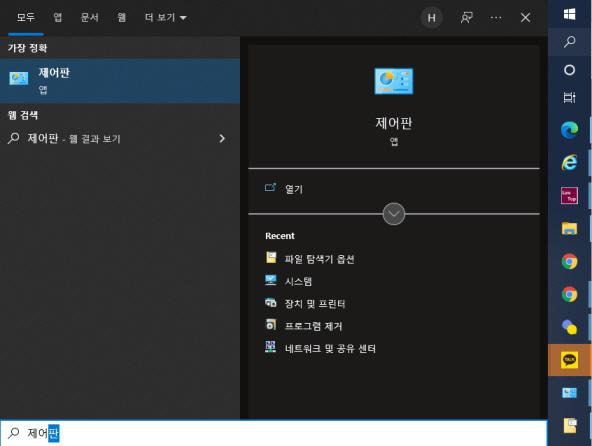Expand the 더 보기 dropdown
The image size is (592, 446).
166,17
